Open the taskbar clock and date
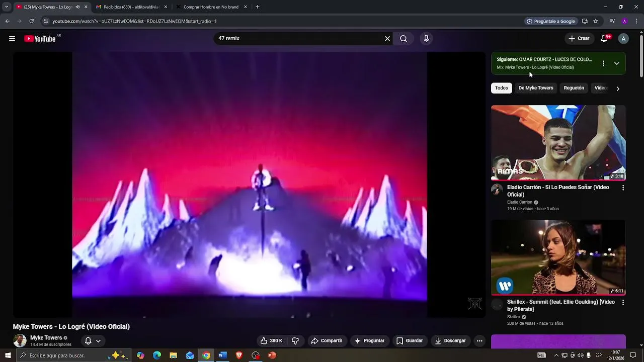Screen dimensions: 644x362 coord(615,355)
